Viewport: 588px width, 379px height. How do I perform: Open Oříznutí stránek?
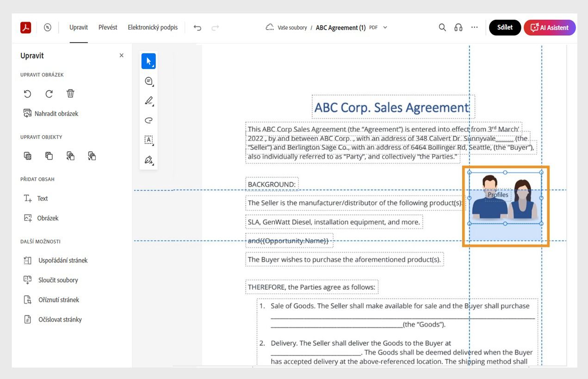51,300
